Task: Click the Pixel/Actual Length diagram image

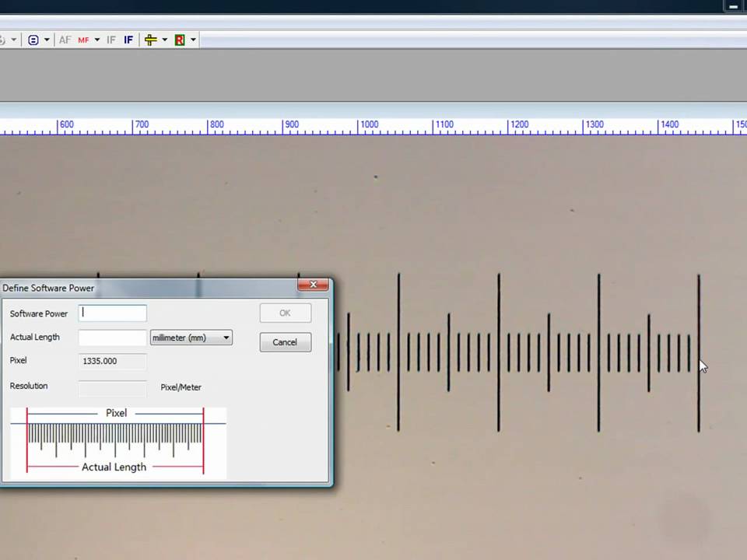Action: coord(118,443)
